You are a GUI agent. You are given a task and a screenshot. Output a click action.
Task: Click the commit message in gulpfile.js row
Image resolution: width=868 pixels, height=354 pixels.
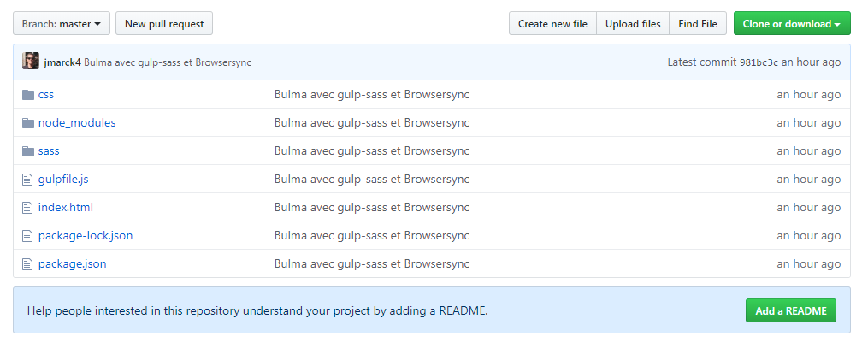(371, 180)
